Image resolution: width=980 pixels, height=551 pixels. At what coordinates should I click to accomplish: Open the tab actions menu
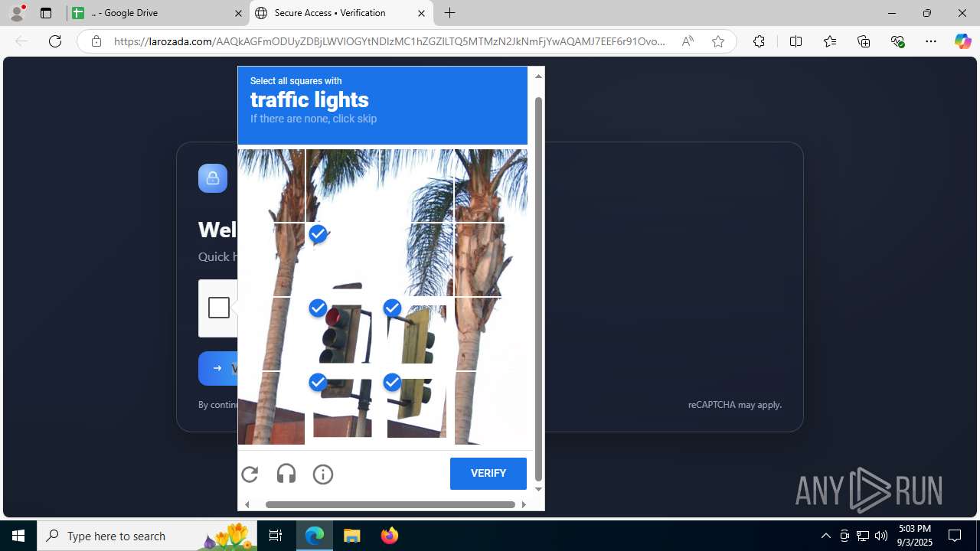46,13
